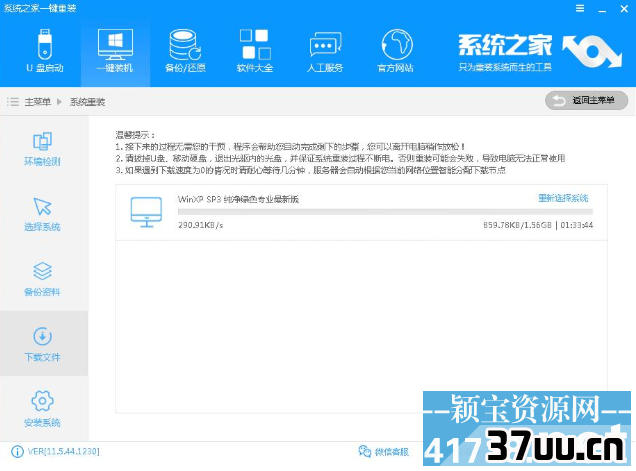Viewport: 636px width, 471px height.
Task: Go to 主菜单 breadcrumb
Action: 37,102
